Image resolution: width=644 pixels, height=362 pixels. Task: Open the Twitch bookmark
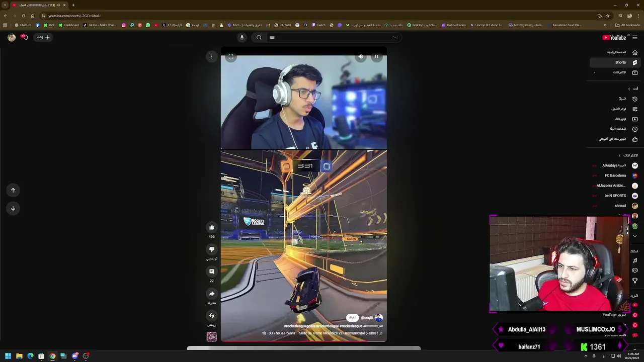[318, 25]
